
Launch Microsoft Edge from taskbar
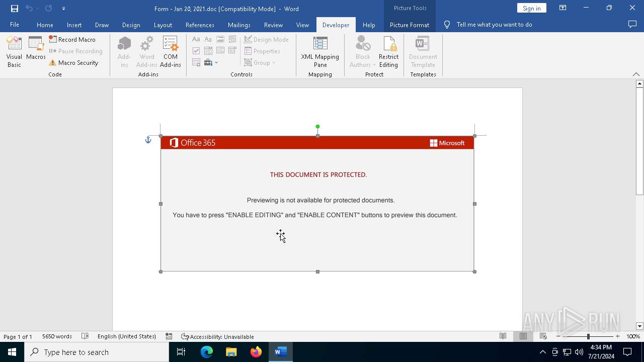[207, 352]
